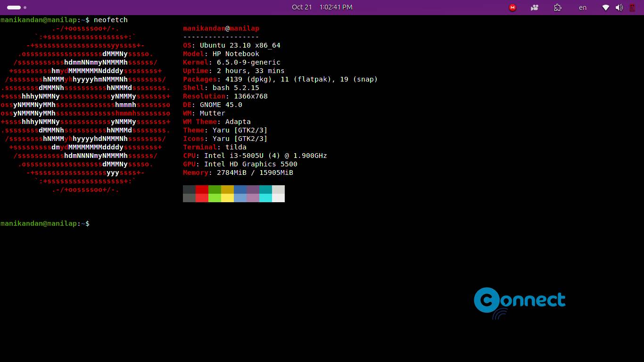Click the video camera tray icon
Viewport: 644px width, 362px height.
coord(535,8)
